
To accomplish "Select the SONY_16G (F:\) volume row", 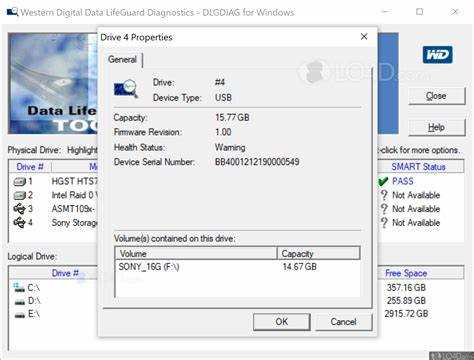I will point(237,267).
